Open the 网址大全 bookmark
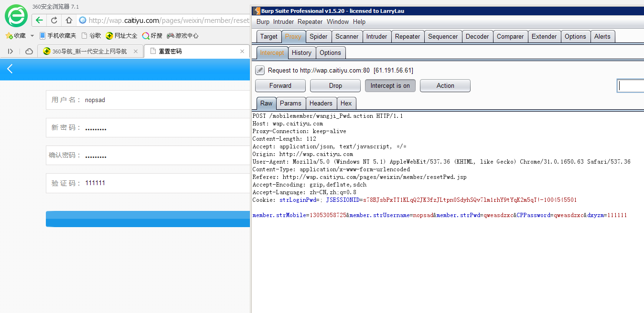Screen dimensions: 644x313 click(122, 36)
